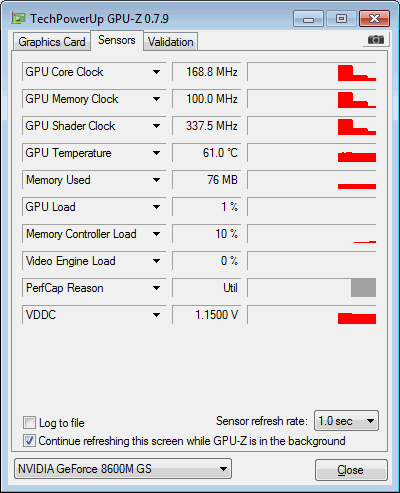Open the Sensor refresh rate combo box
The width and height of the screenshot is (400, 493).
pyautogui.click(x=346, y=421)
